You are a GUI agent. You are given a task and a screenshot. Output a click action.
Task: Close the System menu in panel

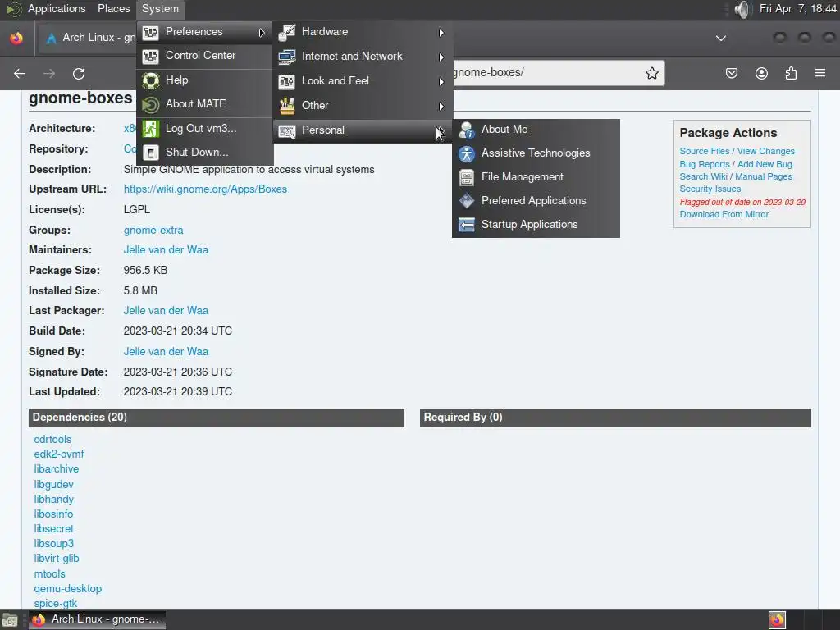160,8
